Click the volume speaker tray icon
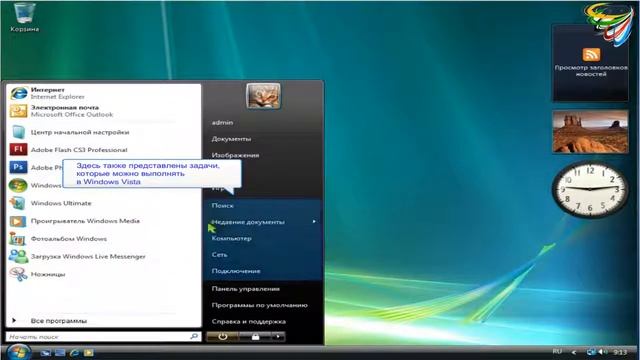 pos(602,352)
